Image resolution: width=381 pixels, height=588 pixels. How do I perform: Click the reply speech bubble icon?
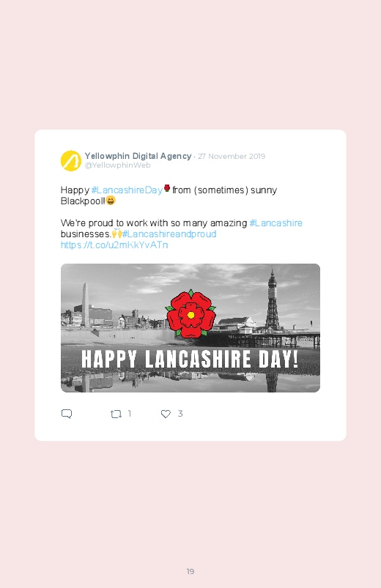pyautogui.click(x=67, y=414)
